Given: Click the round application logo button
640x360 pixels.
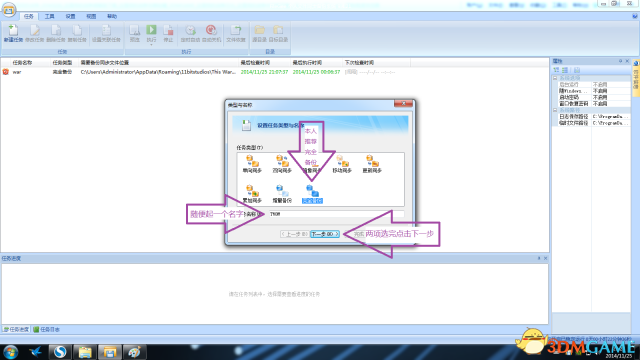Looking at the screenshot, I should (9, 10).
